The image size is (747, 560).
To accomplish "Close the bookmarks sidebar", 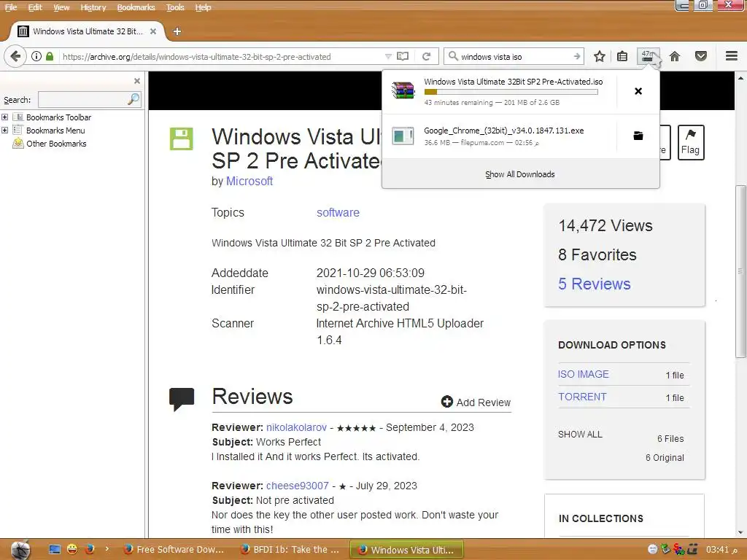I will click(x=137, y=81).
